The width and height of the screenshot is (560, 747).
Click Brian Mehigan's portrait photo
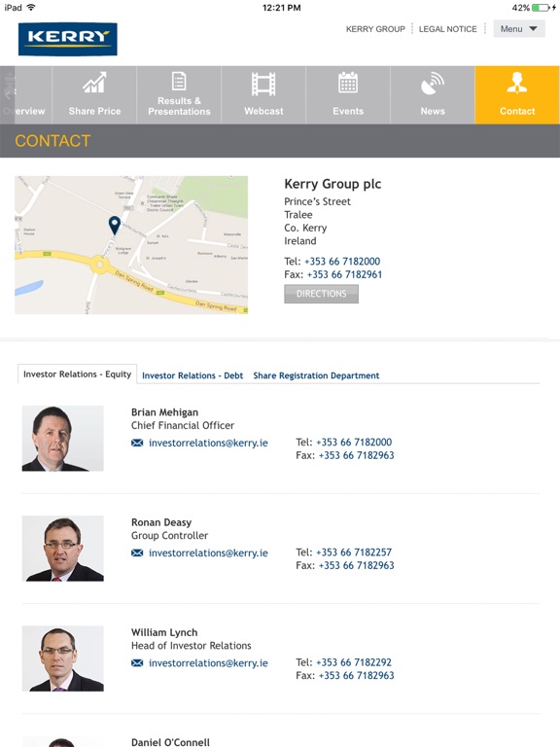pyautogui.click(x=63, y=439)
